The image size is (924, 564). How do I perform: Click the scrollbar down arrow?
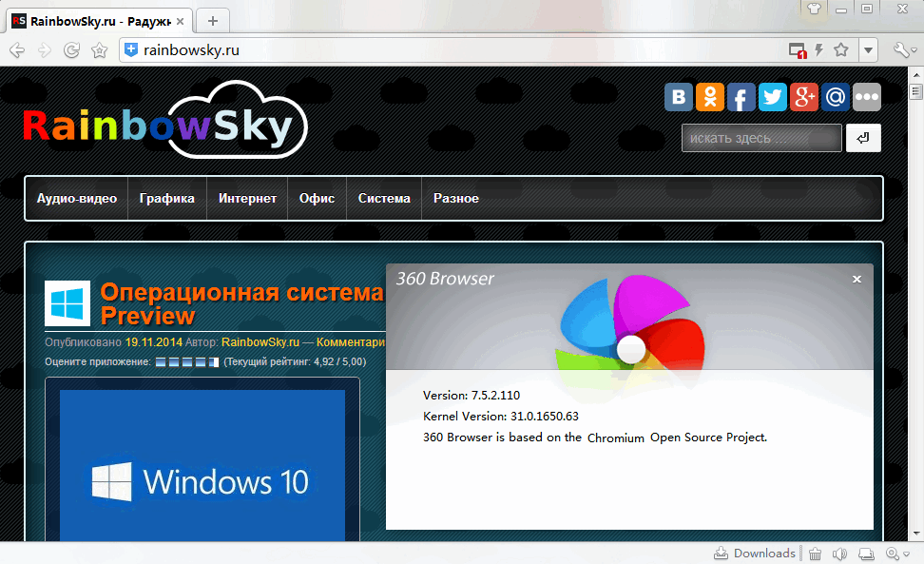point(915,534)
